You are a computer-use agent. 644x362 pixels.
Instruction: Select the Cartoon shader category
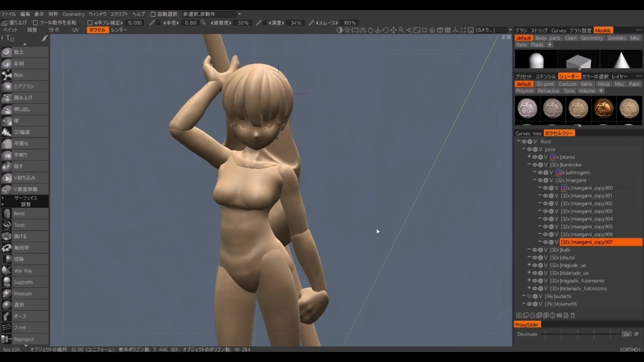click(568, 84)
